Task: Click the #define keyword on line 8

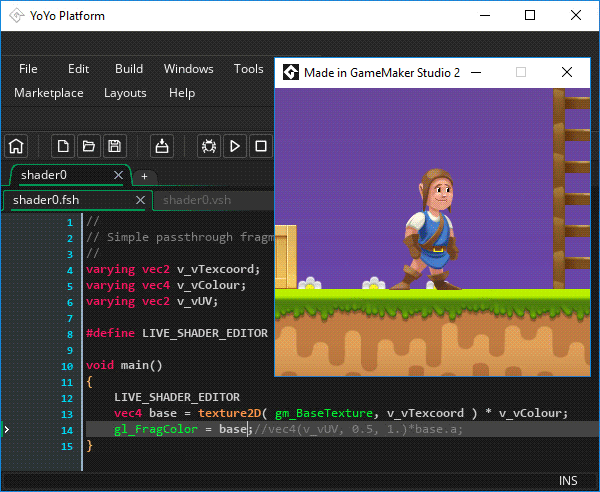Action: coord(110,333)
